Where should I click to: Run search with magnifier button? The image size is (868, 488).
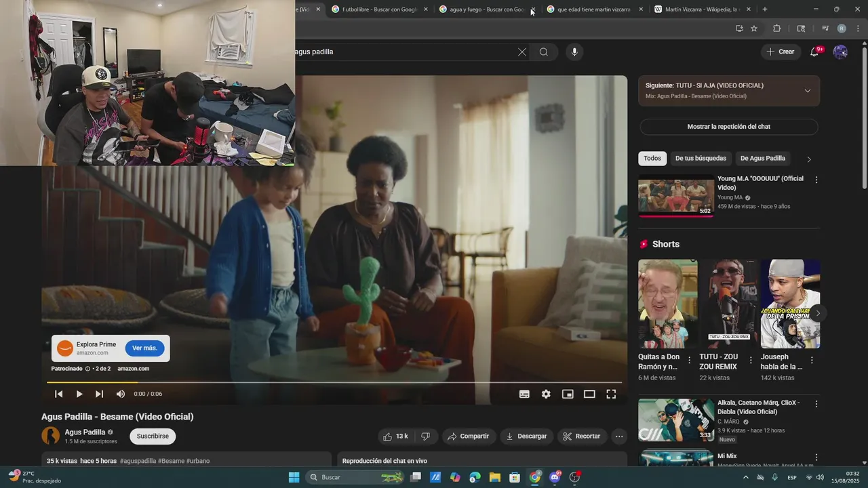click(x=544, y=52)
